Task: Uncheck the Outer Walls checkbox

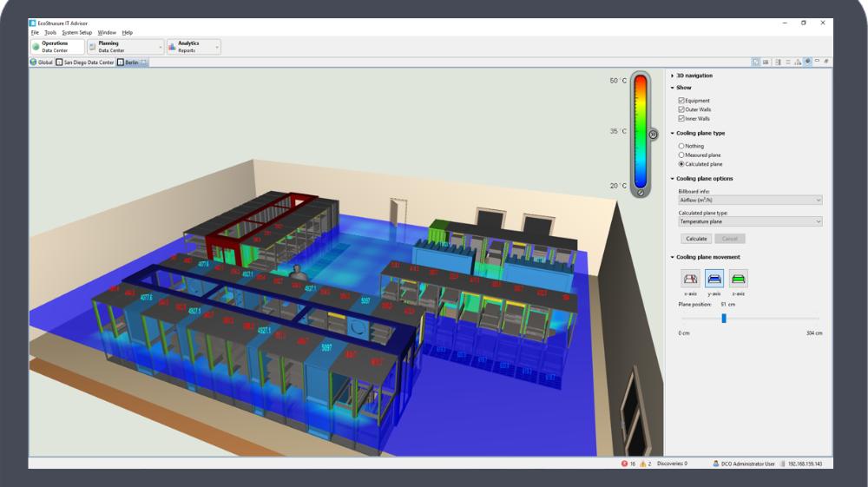Action: pyautogui.click(x=681, y=109)
